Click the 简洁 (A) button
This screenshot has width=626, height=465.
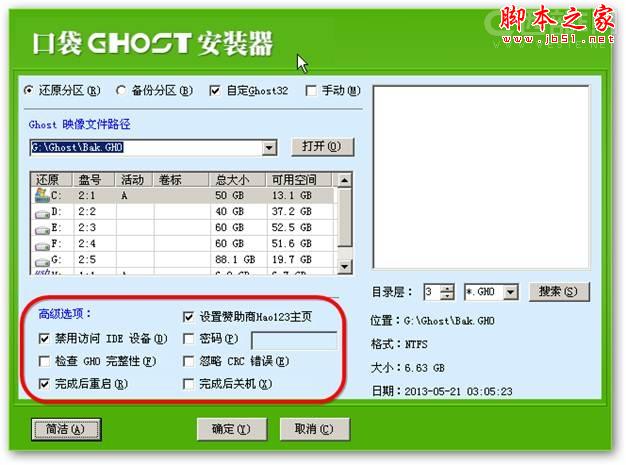point(66,429)
